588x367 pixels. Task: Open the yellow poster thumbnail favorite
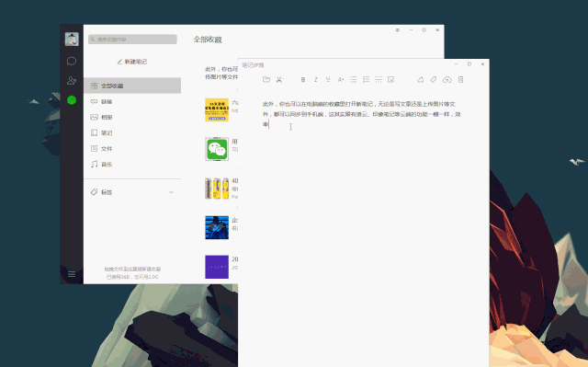217,109
